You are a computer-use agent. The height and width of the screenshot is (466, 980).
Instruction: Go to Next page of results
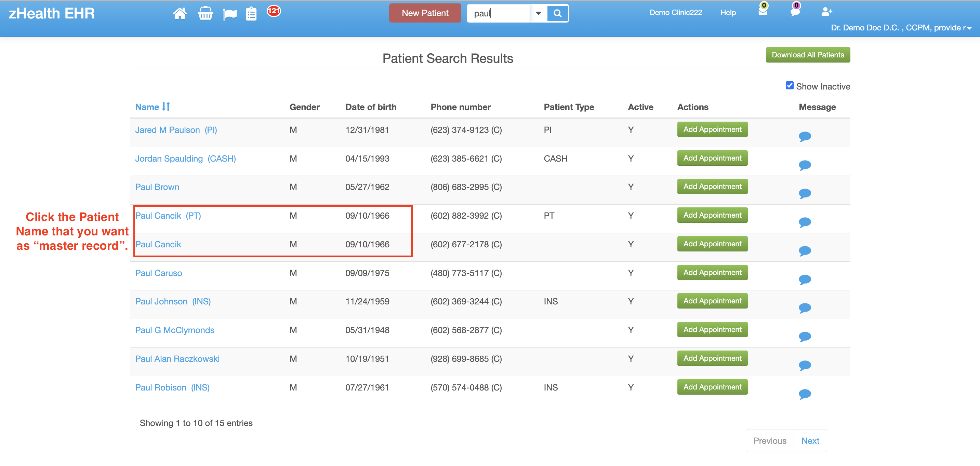pyautogui.click(x=810, y=440)
